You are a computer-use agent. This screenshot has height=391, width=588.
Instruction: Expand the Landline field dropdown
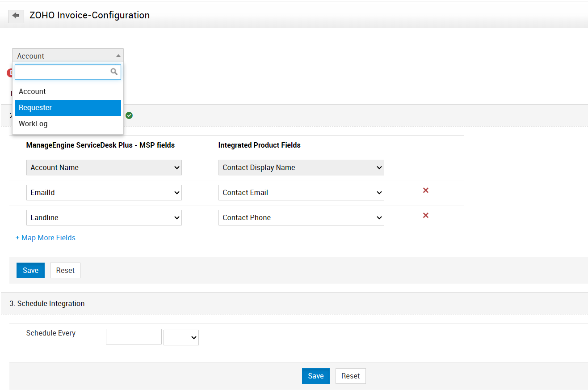104,218
